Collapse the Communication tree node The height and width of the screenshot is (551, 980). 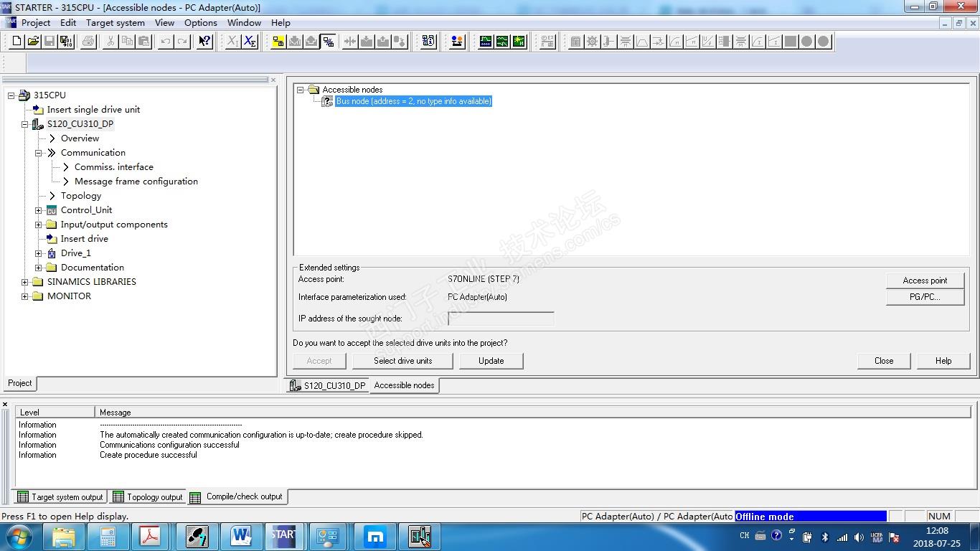pyautogui.click(x=39, y=153)
